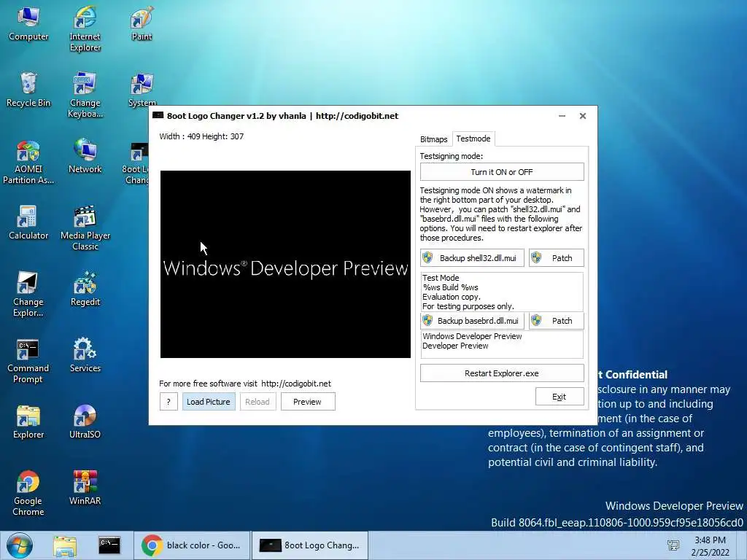Click Patch button beside shell32.dll.mui
The height and width of the screenshot is (560, 747).
click(556, 258)
